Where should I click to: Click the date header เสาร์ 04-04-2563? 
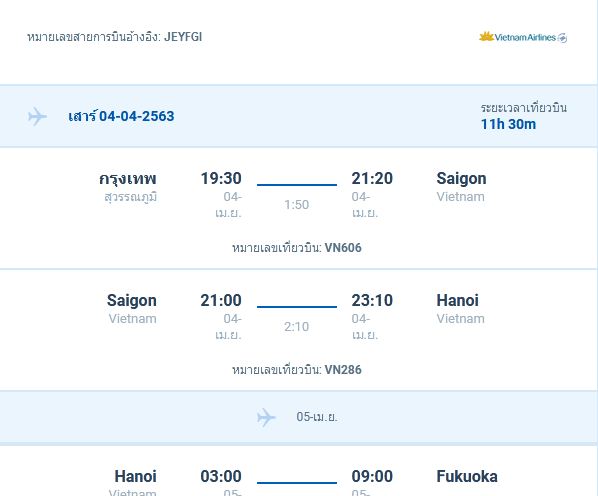(x=121, y=116)
